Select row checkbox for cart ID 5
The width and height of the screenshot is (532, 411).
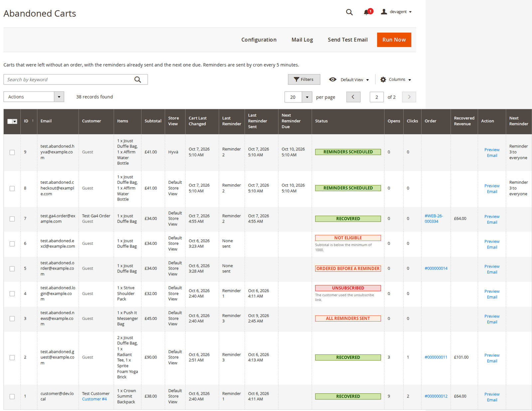12,269
